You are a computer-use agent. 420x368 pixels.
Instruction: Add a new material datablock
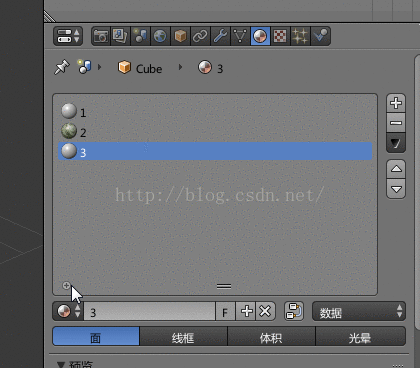pos(246,312)
